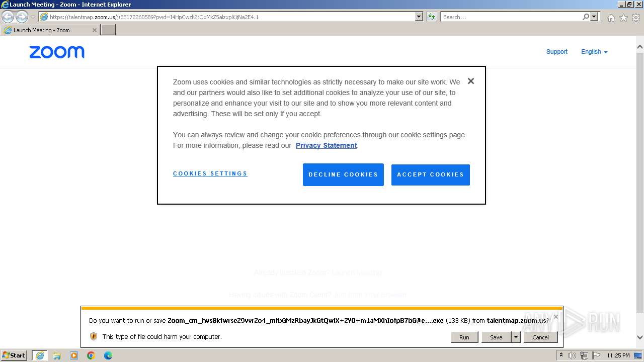Screen dimensions: 644x362
Task: Expand the search provider dropdown
Action: pos(595,17)
